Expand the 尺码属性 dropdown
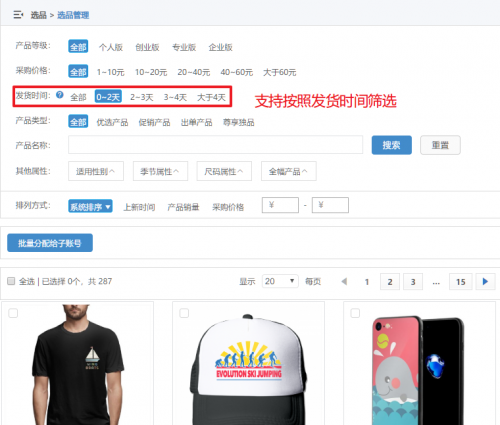 224,171
